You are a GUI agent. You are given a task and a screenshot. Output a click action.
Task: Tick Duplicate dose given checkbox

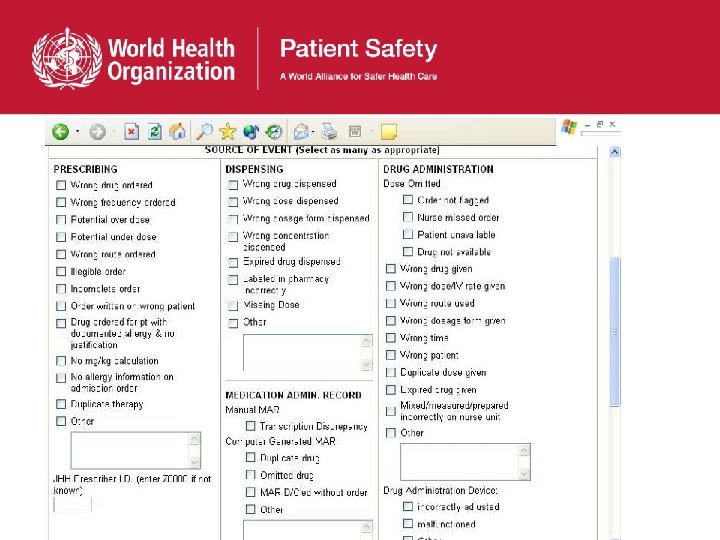tap(391, 372)
